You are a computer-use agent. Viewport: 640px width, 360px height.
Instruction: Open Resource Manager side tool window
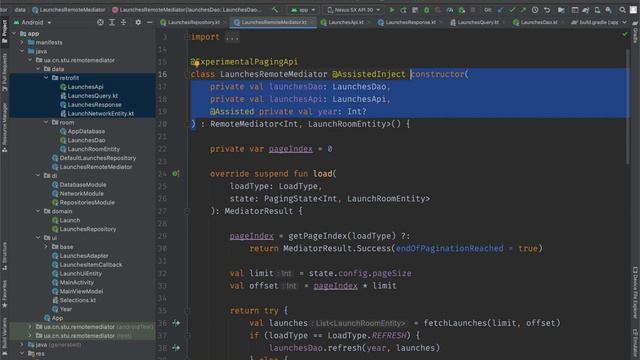click(x=4, y=127)
